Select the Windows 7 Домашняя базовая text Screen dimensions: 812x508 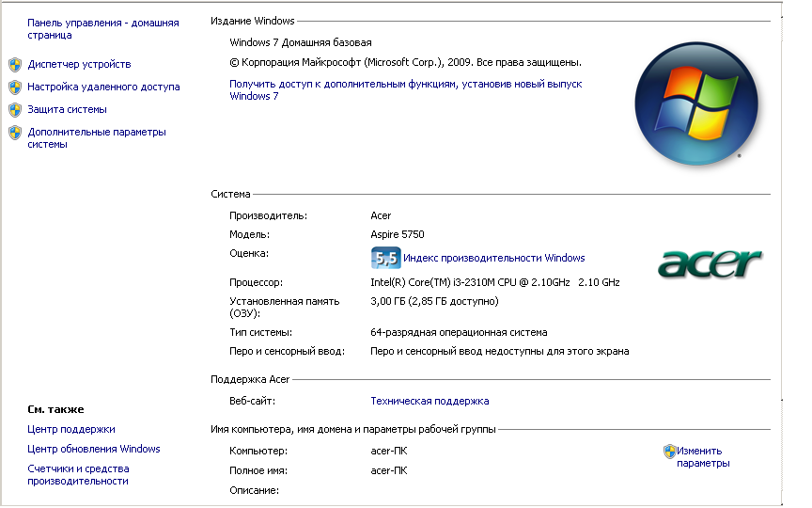(301, 42)
